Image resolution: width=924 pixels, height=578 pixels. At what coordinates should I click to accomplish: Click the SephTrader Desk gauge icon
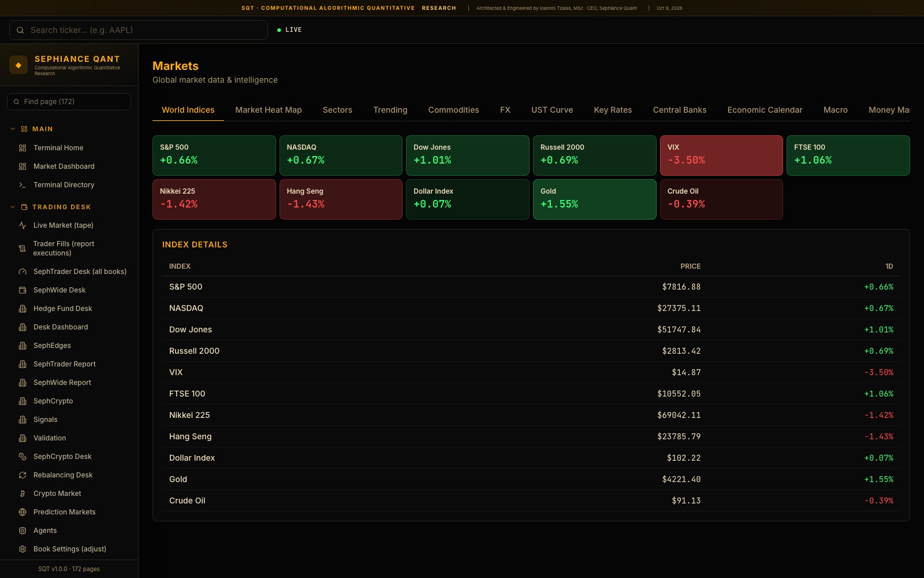pyautogui.click(x=23, y=272)
